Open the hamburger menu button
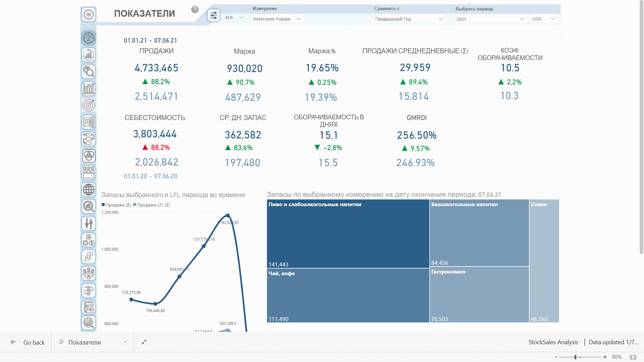The image size is (644, 362). [89, 14]
